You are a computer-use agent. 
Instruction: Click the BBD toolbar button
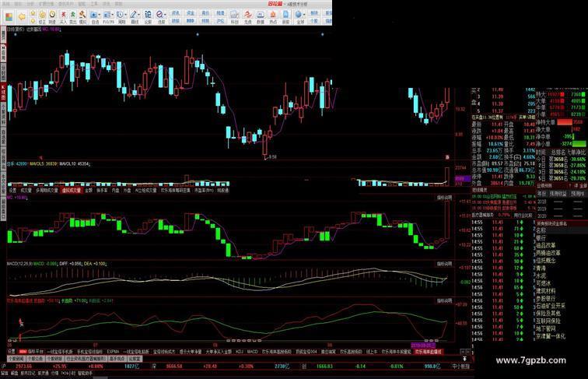[189, 21]
